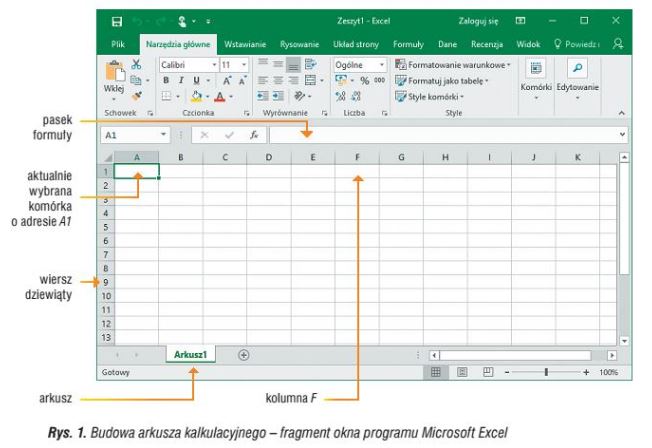Click increase decimal icon

(x=341, y=97)
